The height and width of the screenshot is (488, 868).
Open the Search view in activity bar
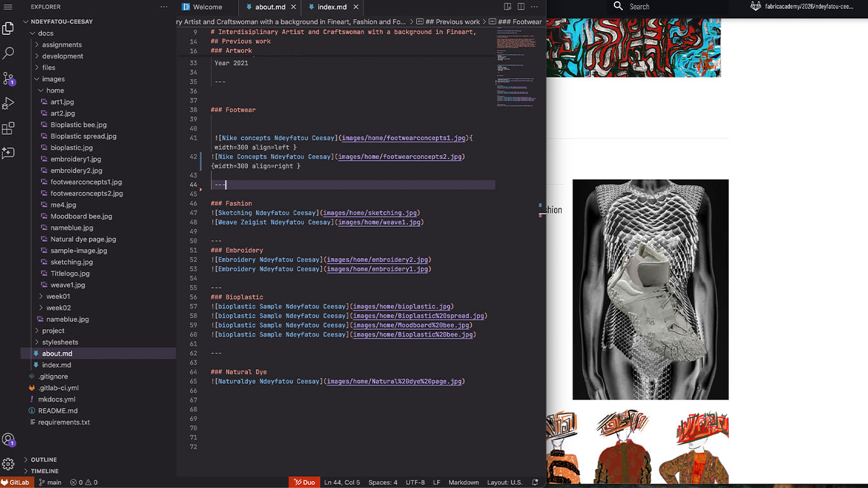pos(8,53)
